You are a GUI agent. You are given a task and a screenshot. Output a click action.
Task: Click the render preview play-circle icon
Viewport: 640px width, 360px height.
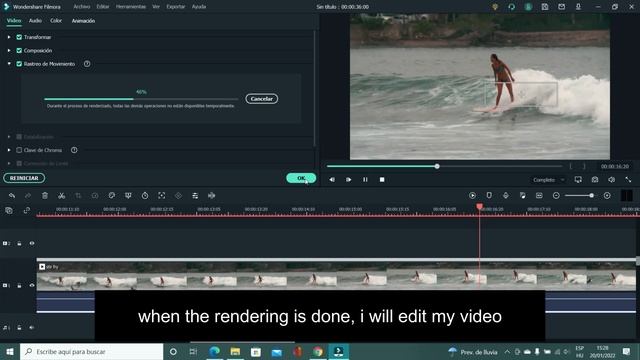472,196
